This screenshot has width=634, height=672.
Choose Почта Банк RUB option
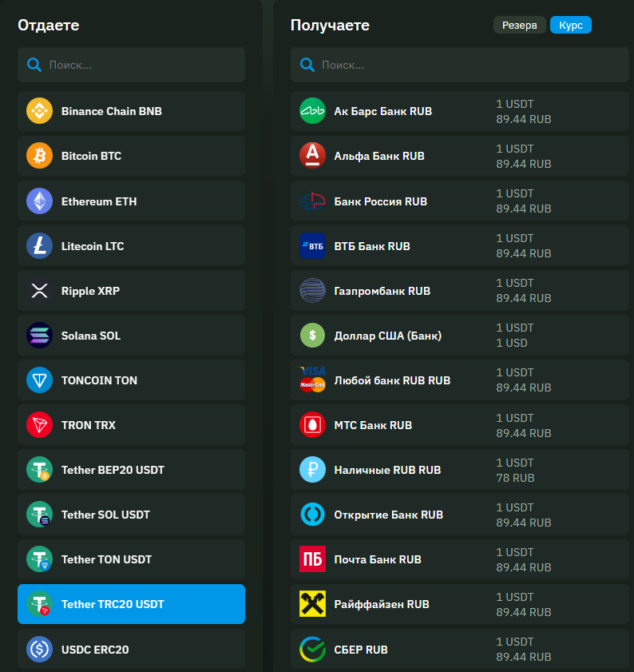click(x=460, y=559)
